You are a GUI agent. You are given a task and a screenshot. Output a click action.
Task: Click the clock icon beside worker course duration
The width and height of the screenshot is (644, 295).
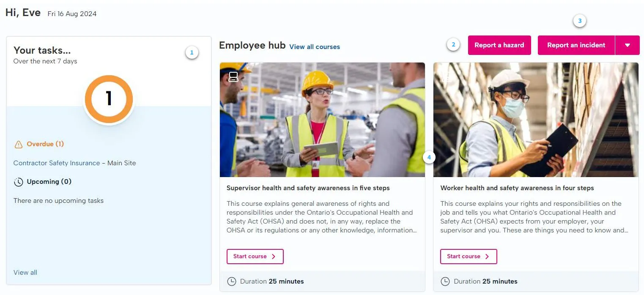pos(445,281)
